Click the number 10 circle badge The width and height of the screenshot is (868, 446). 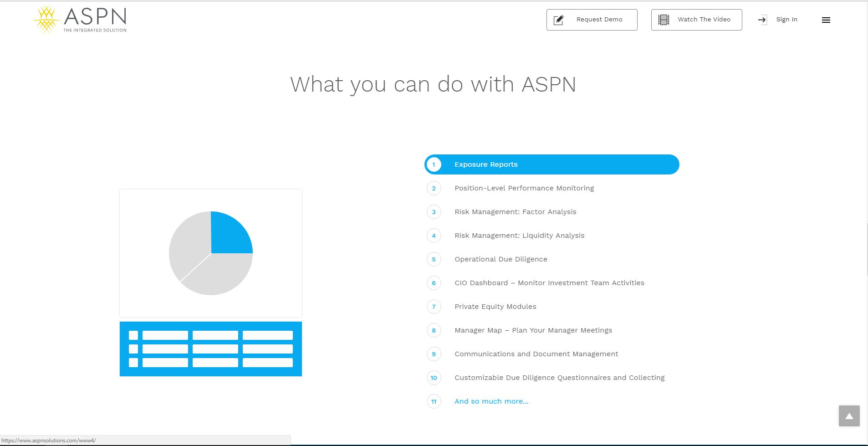[434, 378]
